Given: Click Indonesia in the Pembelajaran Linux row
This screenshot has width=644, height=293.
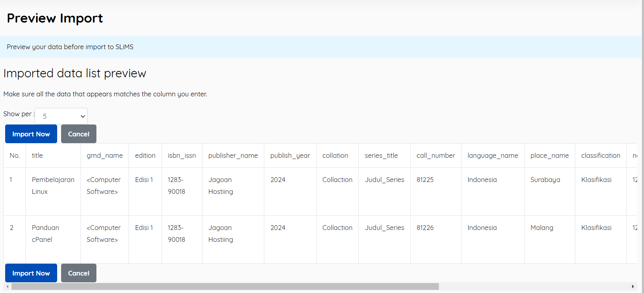Looking at the screenshot, I should pos(482,180).
